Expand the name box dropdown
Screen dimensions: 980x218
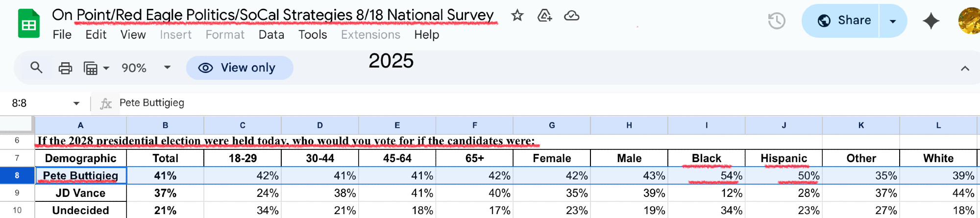click(76, 103)
